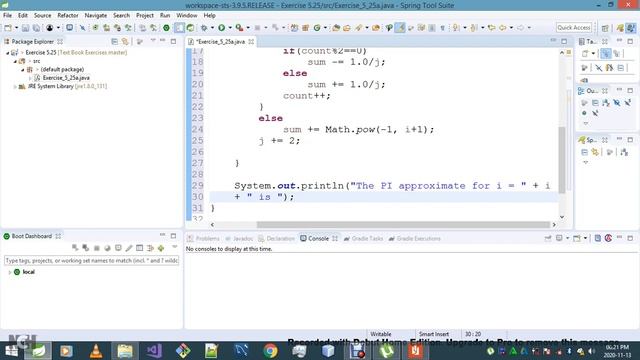Image resolution: width=640 pixels, height=360 pixels.
Task: Open the Refactor menu
Action: point(68,16)
